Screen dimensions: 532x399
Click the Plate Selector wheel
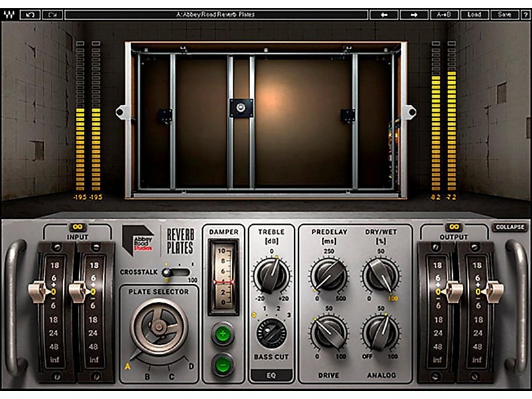(159, 327)
